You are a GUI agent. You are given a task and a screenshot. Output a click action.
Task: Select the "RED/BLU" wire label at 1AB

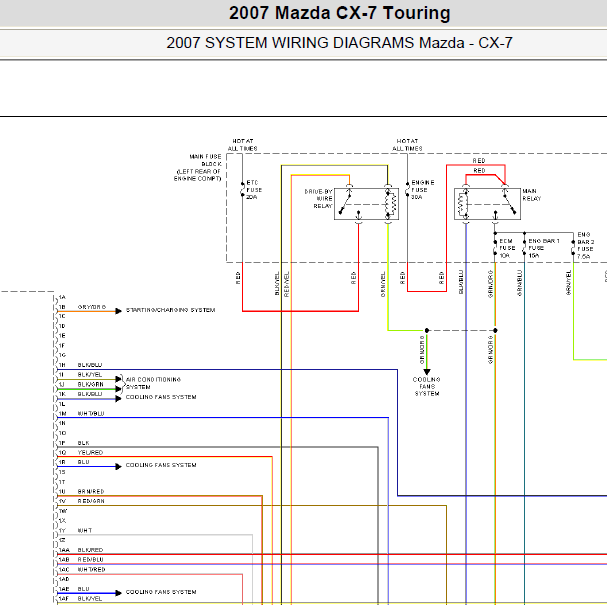coord(90,560)
